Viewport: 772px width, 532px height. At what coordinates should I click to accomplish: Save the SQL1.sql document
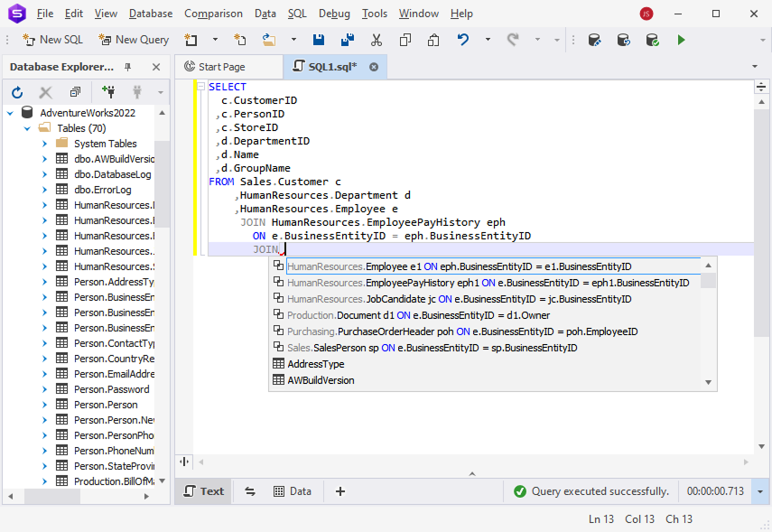point(318,40)
